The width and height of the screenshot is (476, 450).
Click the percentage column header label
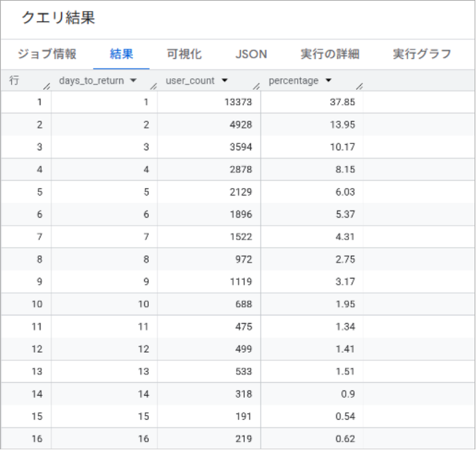294,81
